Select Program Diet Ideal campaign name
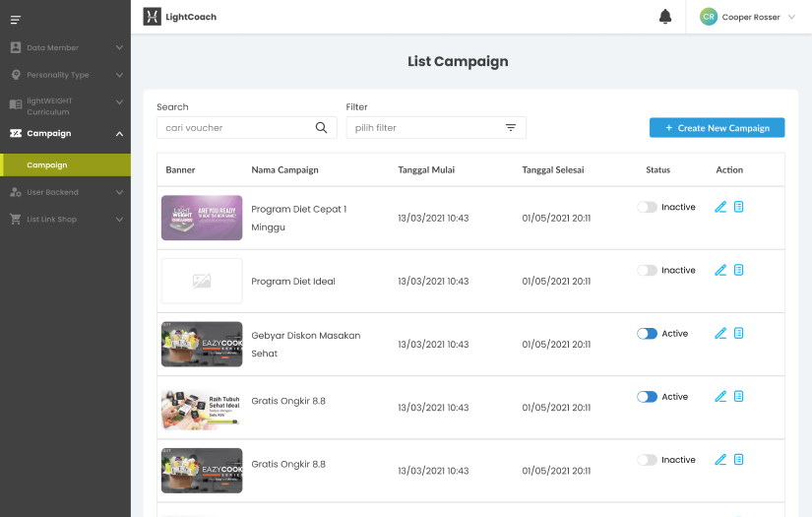The width and height of the screenshot is (812, 517). tap(293, 282)
